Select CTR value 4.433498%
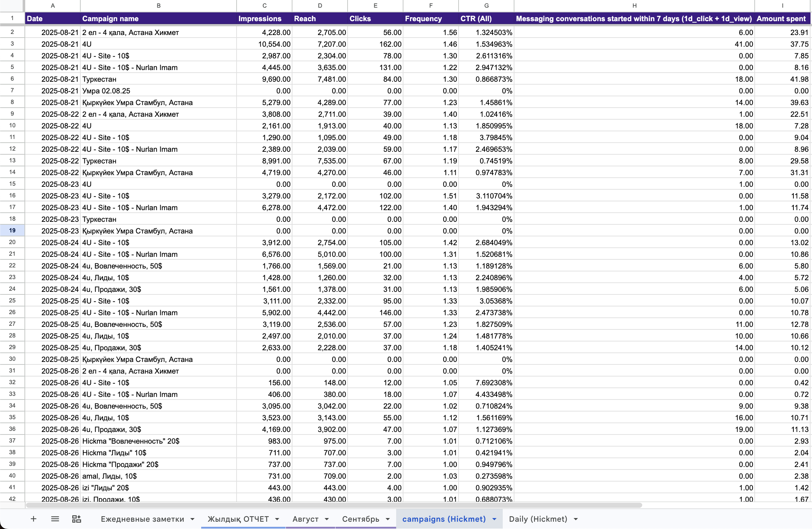 486,394
